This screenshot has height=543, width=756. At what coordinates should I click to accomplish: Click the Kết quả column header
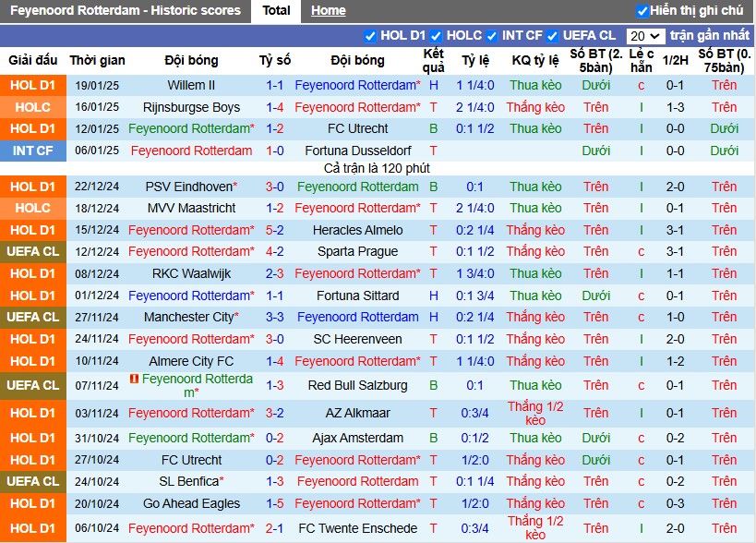[x=434, y=60]
